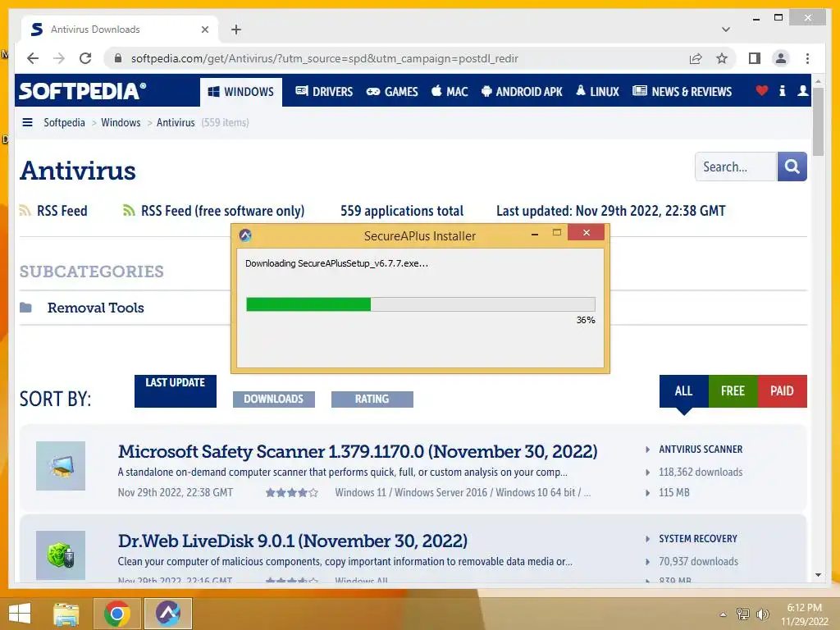Viewport: 840px width, 630px height.
Task: Open the tab search chevron
Action: (725, 30)
